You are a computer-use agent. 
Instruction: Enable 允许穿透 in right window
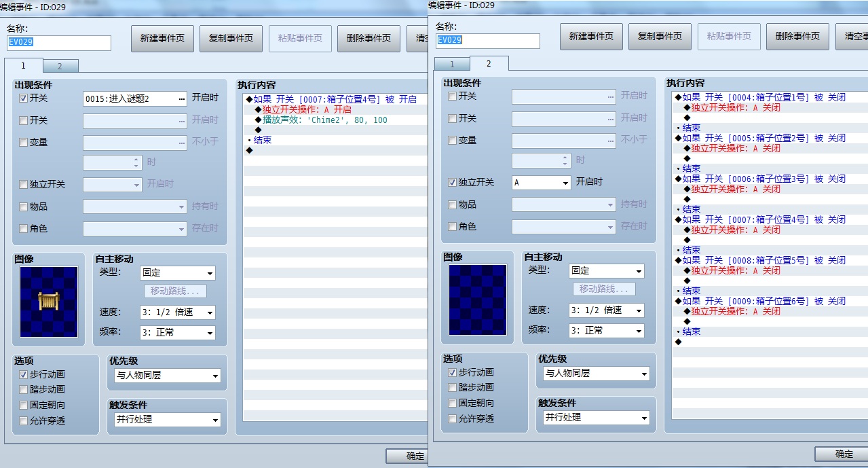(453, 419)
